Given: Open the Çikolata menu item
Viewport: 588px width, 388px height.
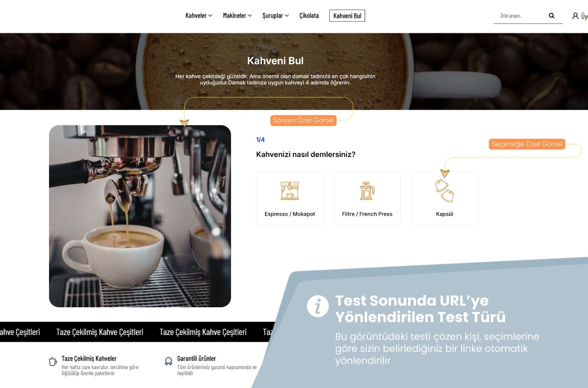Looking at the screenshot, I should pos(309,16).
